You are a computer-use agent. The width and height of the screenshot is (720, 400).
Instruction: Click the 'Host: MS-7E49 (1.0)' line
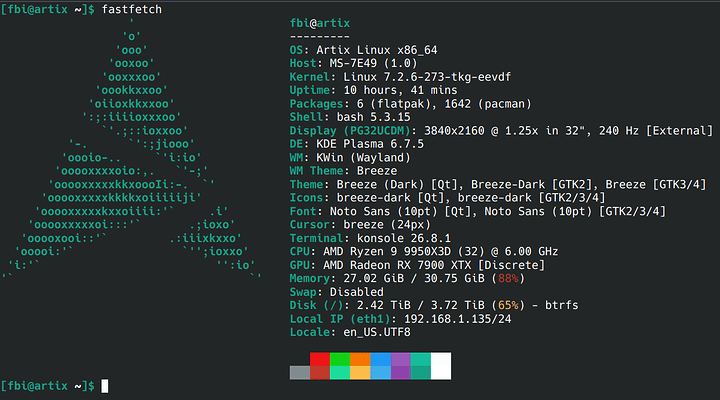click(x=353, y=63)
